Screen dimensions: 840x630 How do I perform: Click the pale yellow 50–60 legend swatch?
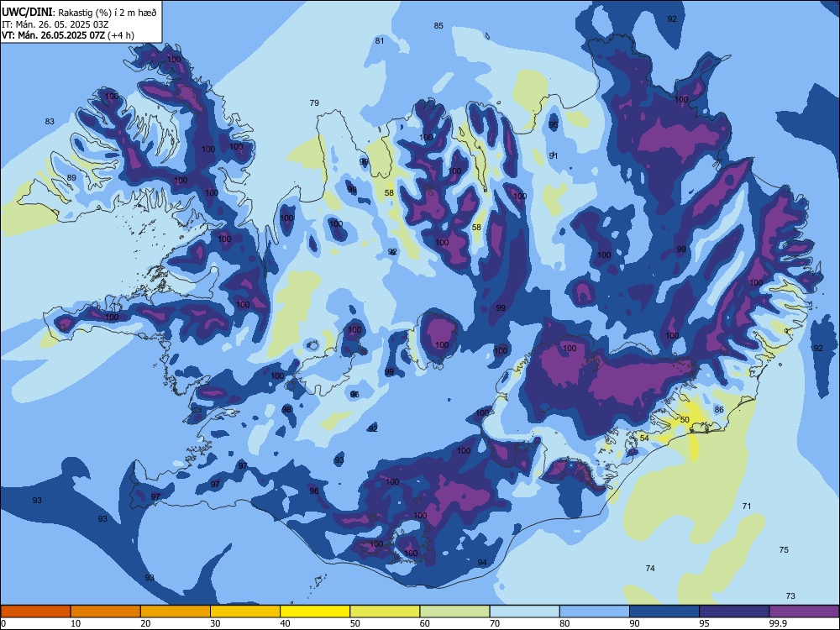pyautogui.click(x=385, y=612)
